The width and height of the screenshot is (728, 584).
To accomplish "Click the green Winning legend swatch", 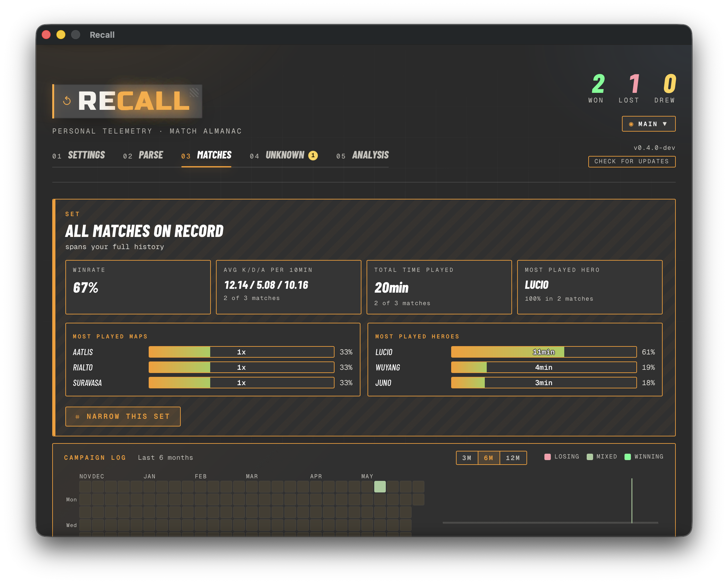I will coord(627,457).
